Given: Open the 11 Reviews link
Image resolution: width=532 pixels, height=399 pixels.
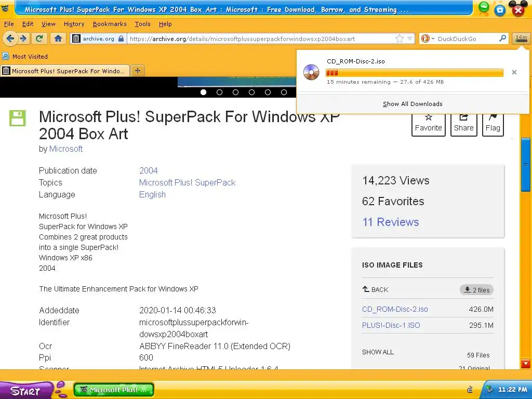Looking at the screenshot, I should pyautogui.click(x=391, y=222).
